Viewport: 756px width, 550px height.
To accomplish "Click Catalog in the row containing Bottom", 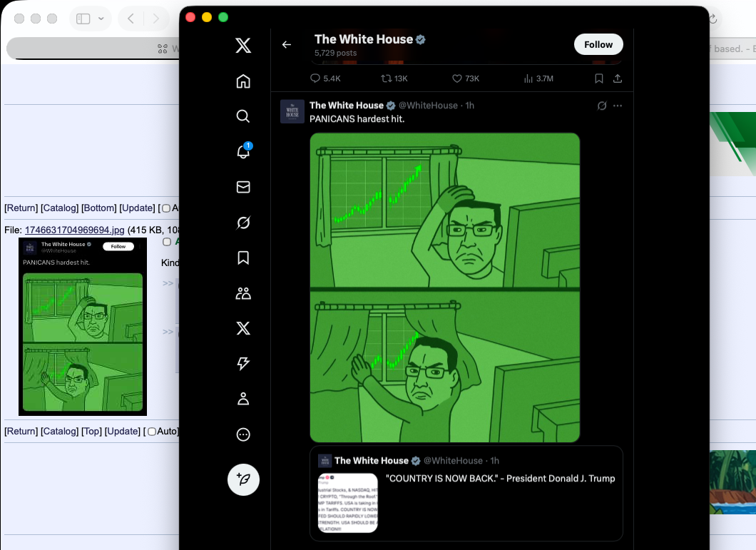I will (x=59, y=208).
